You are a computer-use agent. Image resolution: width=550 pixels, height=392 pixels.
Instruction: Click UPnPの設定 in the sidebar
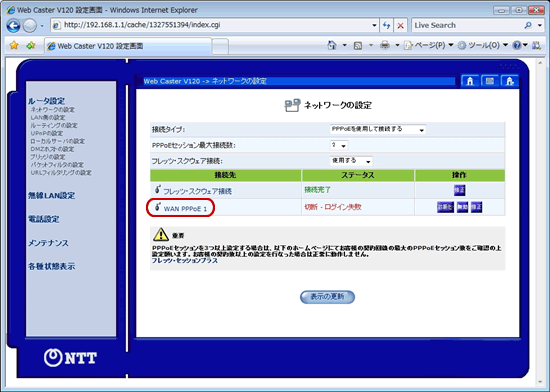[x=47, y=133]
